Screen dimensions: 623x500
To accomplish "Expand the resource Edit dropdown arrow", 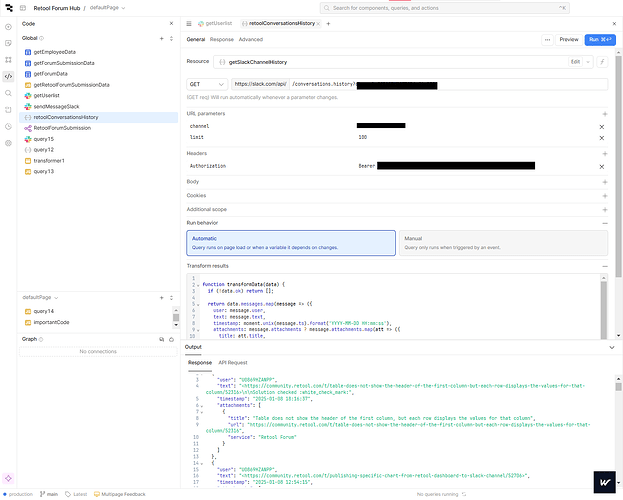I will [588, 62].
